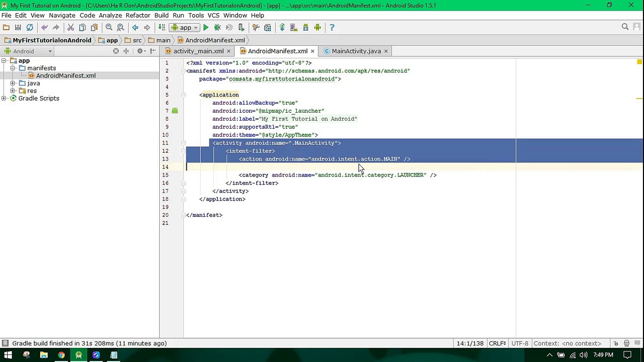Click the Paste toolbar icon
The height and width of the screenshot is (362, 644).
click(94, 28)
